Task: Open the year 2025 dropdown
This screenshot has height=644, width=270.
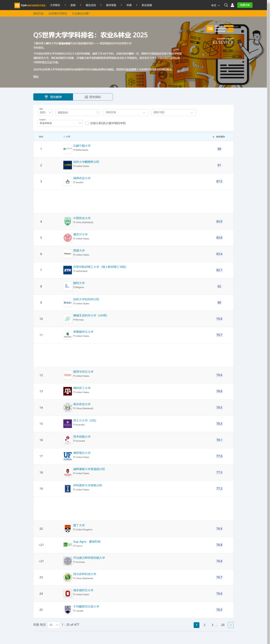Action: pyautogui.click(x=45, y=112)
